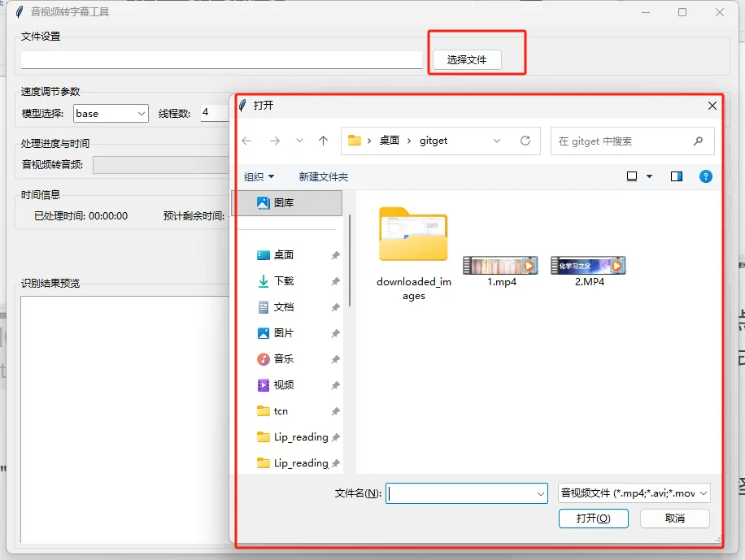Click the pin icon next to 下载
This screenshot has width=745, height=560.
click(x=335, y=281)
